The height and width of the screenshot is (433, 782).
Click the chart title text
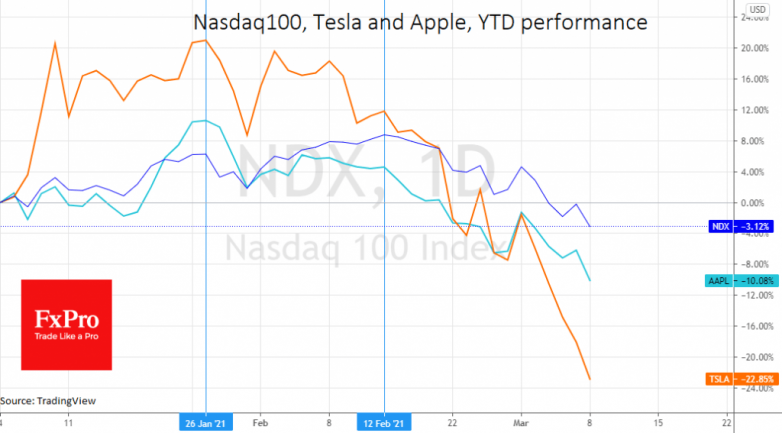tap(420, 22)
